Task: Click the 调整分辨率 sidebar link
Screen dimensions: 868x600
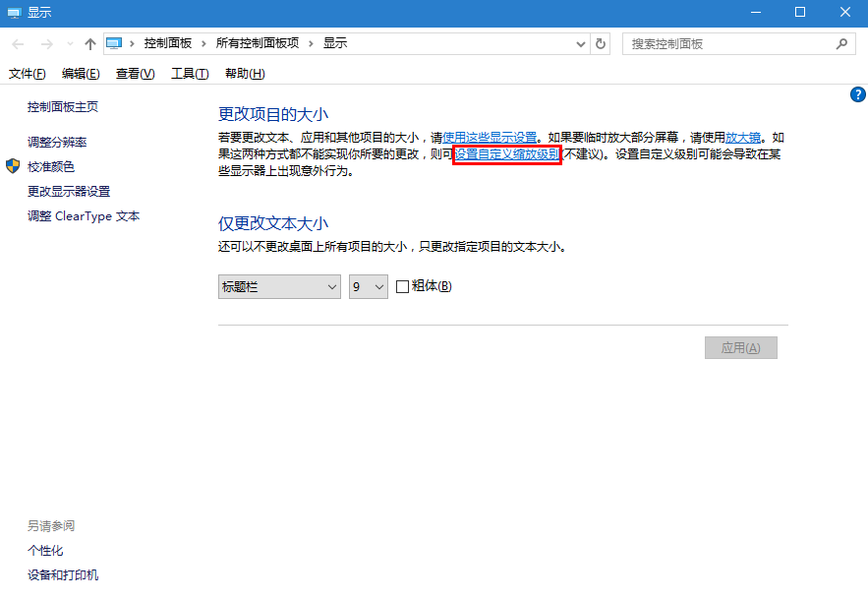Action: [58, 142]
